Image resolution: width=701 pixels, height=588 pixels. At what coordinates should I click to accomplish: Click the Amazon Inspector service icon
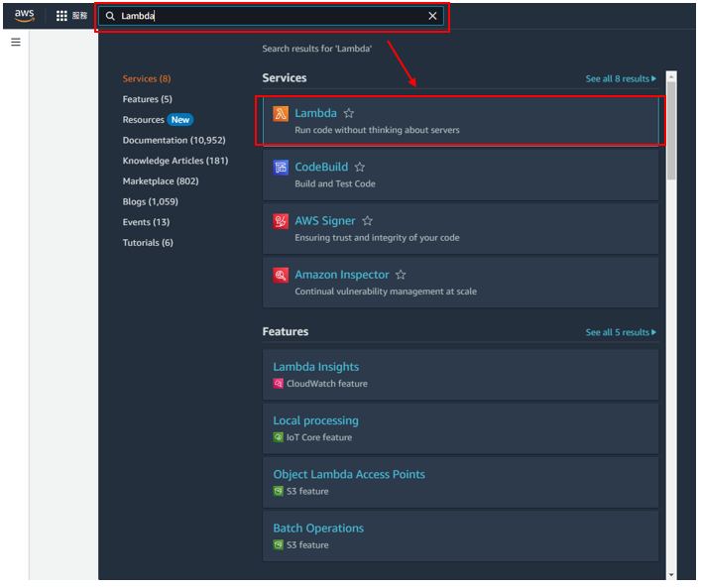[281, 275]
